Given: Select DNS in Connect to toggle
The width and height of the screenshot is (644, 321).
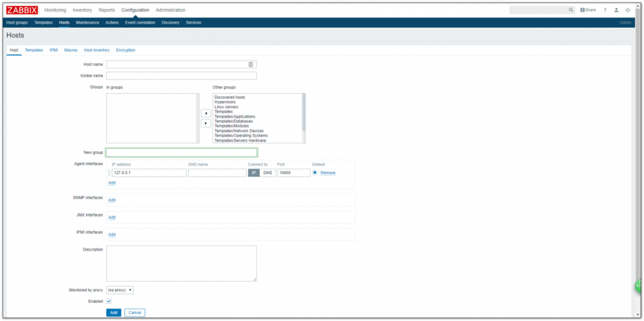Looking at the screenshot, I should coord(268,173).
